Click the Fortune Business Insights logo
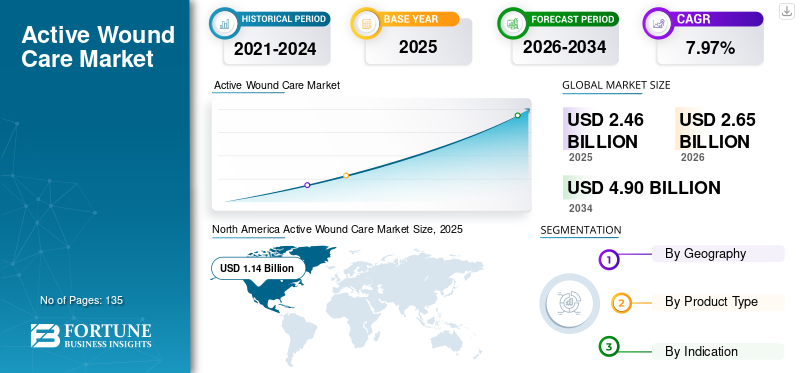The width and height of the screenshot is (800, 373). coord(91,335)
